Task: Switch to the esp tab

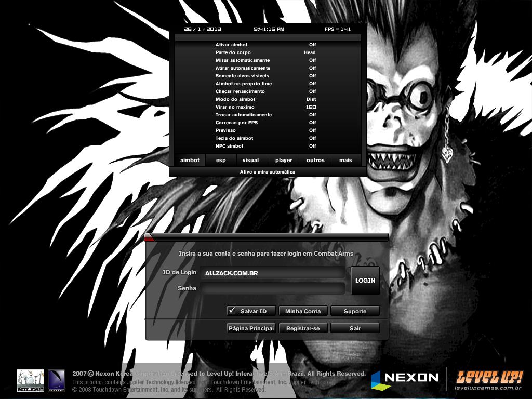Action: coord(221,160)
